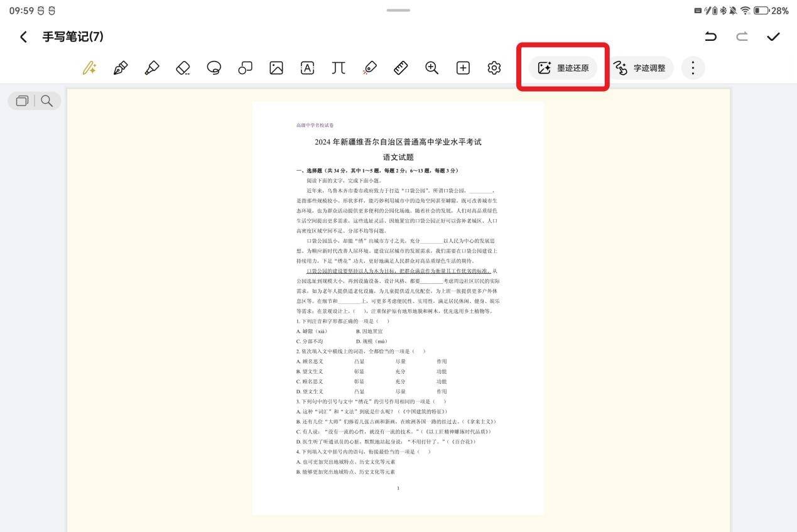This screenshot has width=797, height=532.
Task: Select the fountain pen tool
Action: tap(121, 68)
